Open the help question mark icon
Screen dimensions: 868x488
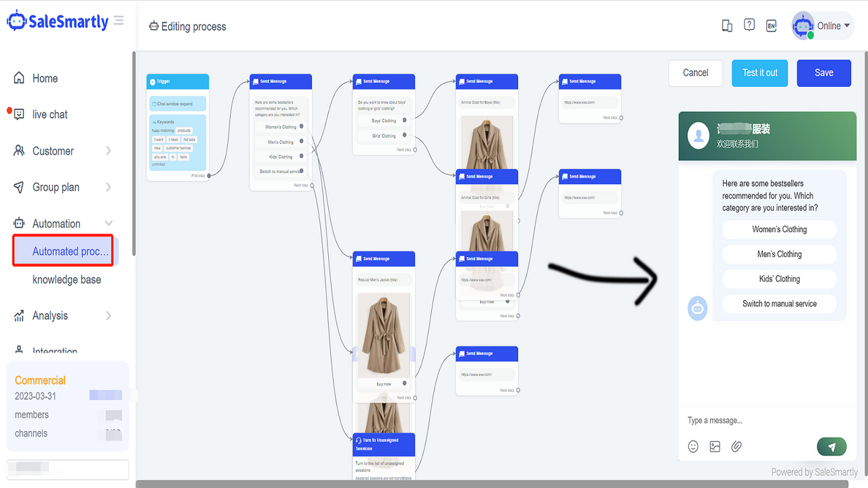tap(749, 25)
